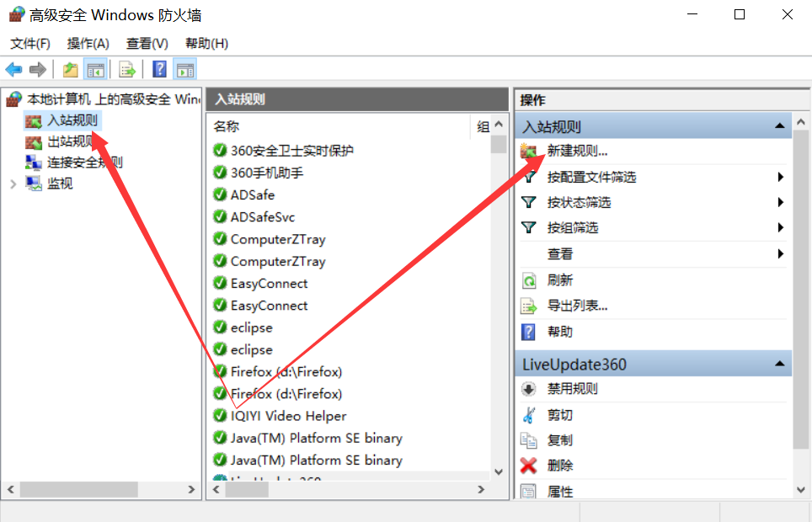The image size is (812, 522).
Task: Select the 出站规则 tree node
Action: (71, 141)
